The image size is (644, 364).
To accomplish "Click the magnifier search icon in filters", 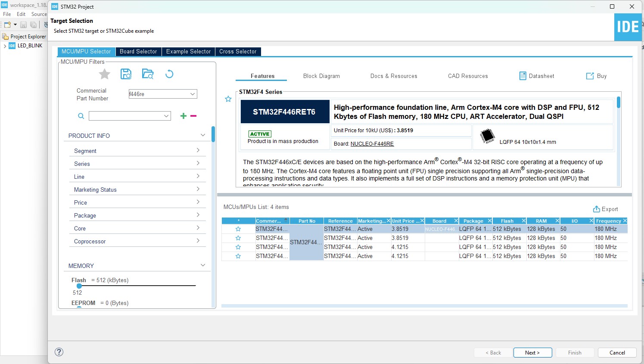I will click(x=81, y=116).
